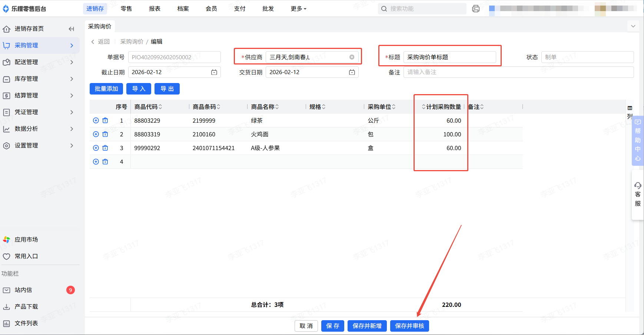644x335 pixels.
Task: Click quantity cell 100.00 for 火鸡面
Action: point(441,134)
